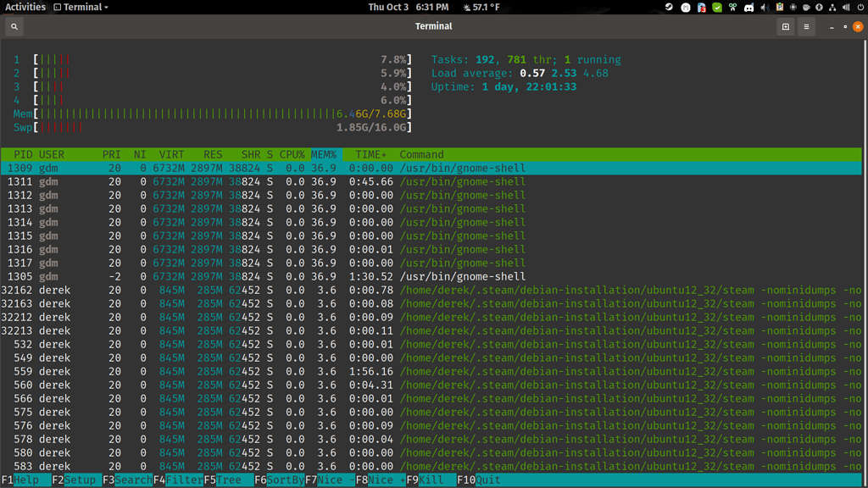This screenshot has height=488, width=868.
Task: Open the white round tray indicator
Action: coord(685,7)
